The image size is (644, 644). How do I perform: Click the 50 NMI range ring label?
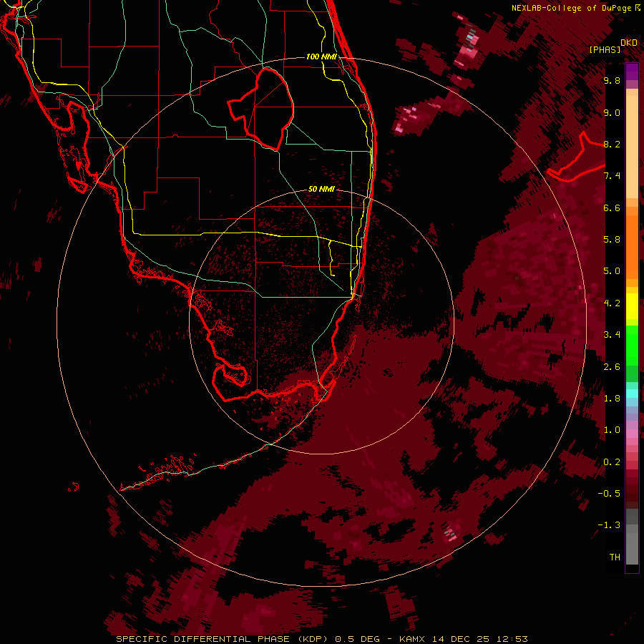(x=321, y=189)
